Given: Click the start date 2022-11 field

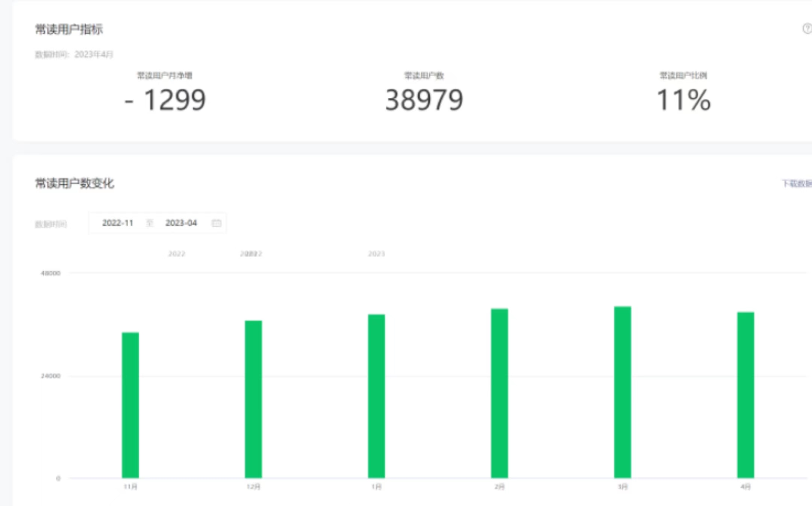Looking at the screenshot, I should [x=118, y=223].
